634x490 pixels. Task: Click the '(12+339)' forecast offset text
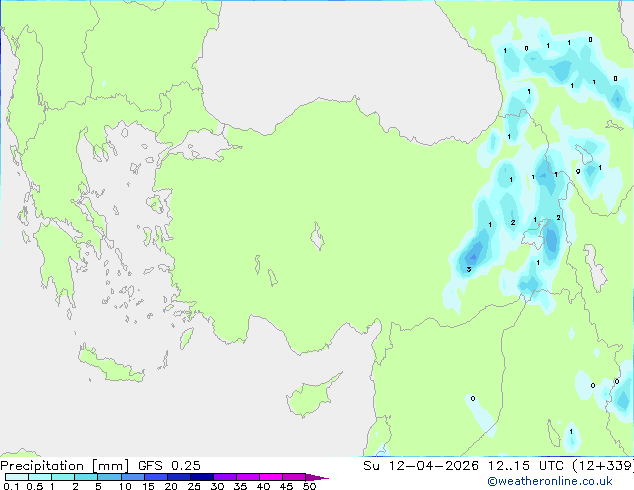pyautogui.click(x=603, y=466)
